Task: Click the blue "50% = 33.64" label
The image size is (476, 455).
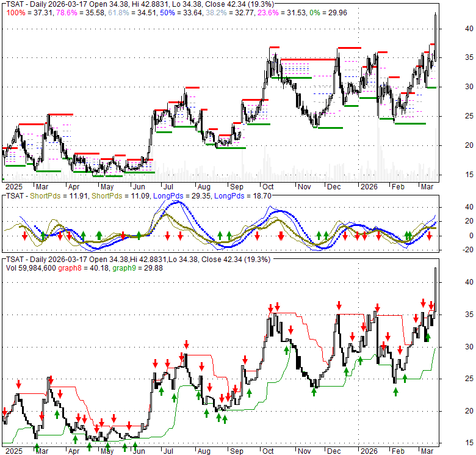Action: [x=181, y=13]
